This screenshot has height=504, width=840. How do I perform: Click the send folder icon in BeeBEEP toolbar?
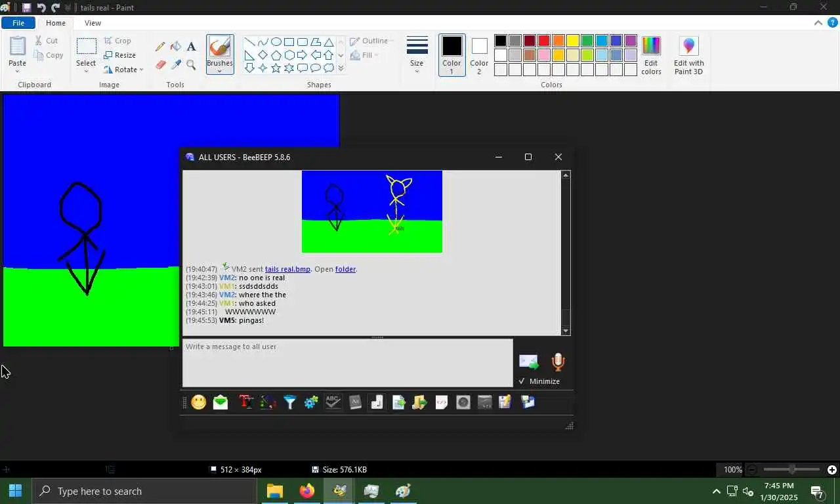[420, 402]
